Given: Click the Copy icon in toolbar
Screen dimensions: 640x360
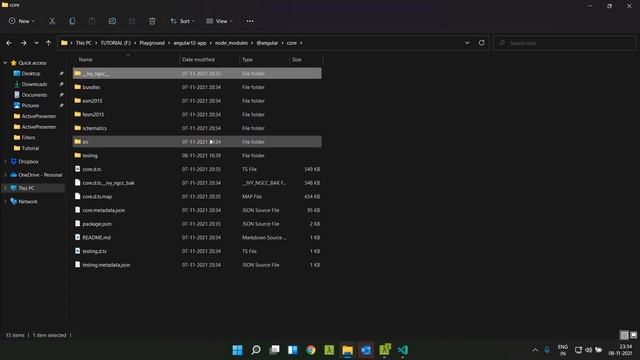Looking at the screenshot, I should pos(72,21).
